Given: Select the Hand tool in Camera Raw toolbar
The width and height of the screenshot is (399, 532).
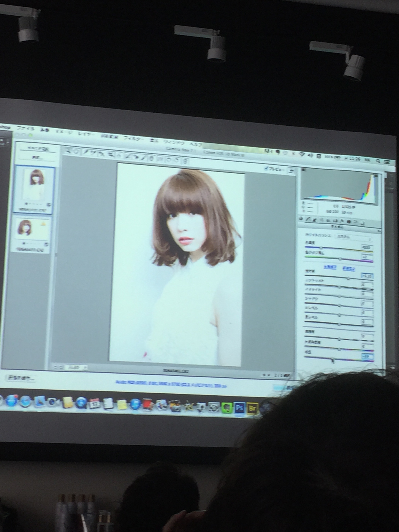Looking at the screenshot, I should tap(76, 152).
